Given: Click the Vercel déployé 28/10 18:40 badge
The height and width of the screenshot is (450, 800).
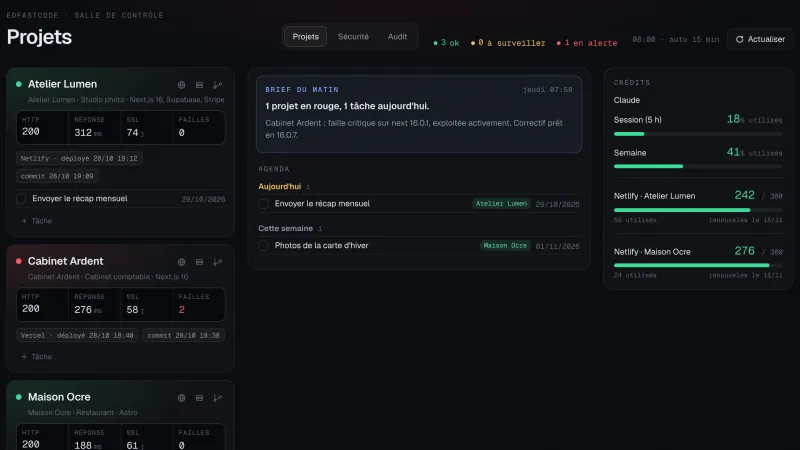Looking at the screenshot, I should click(x=77, y=336).
